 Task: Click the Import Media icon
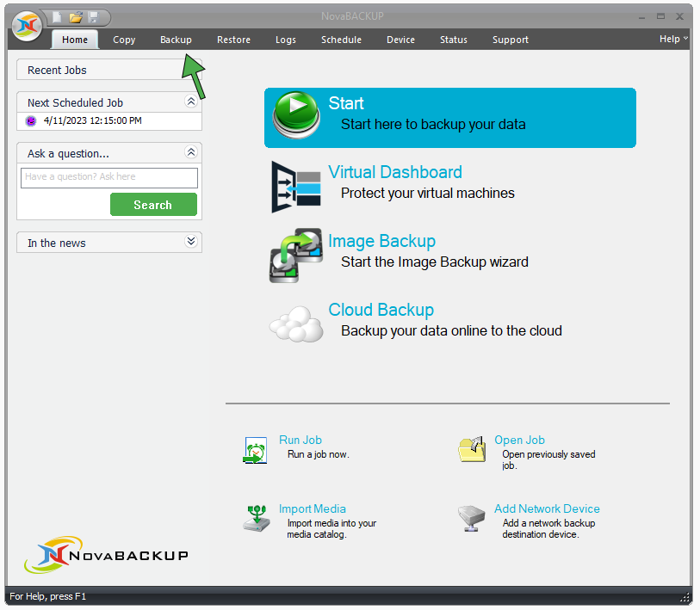tap(256, 518)
